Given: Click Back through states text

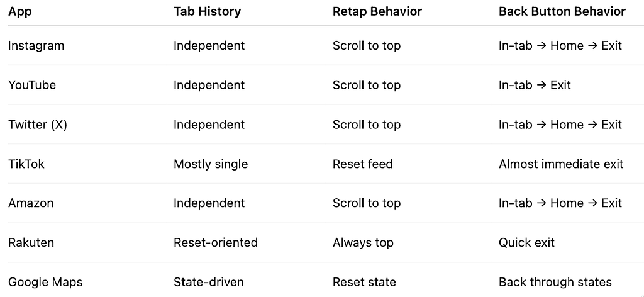Looking at the screenshot, I should pyautogui.click(x=555, y=282).
